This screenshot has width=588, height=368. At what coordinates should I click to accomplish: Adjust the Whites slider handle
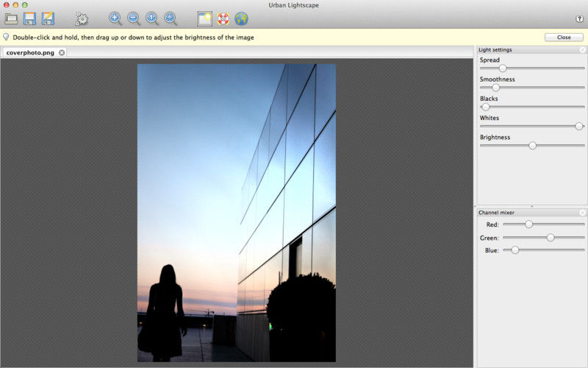tap(579, 126)
